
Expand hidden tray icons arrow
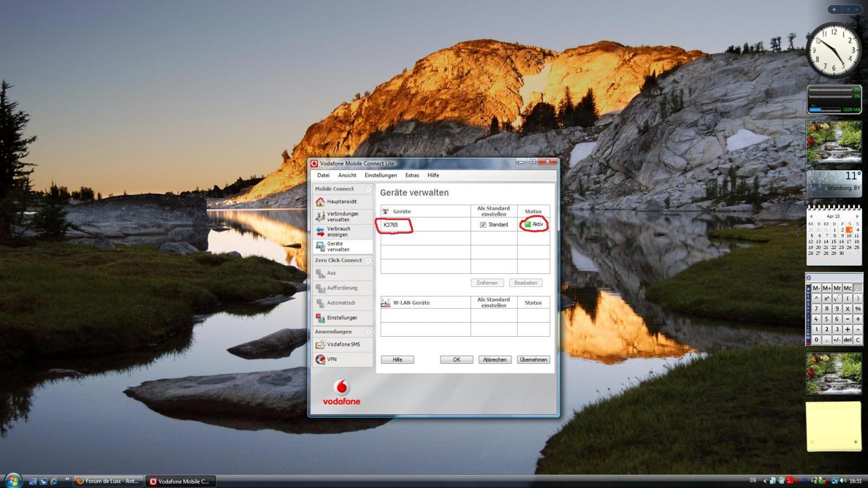pos(765,481)
